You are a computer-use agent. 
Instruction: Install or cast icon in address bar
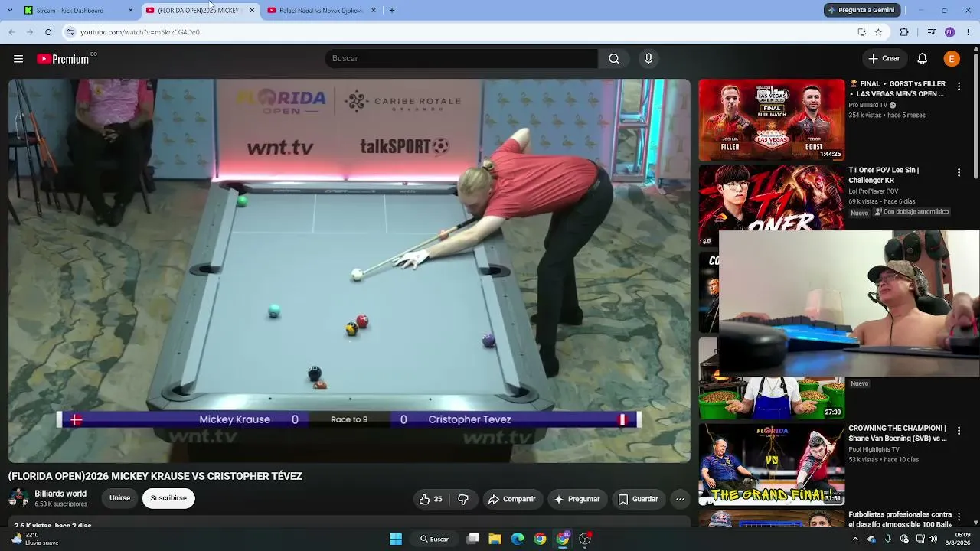coord(861,32)
